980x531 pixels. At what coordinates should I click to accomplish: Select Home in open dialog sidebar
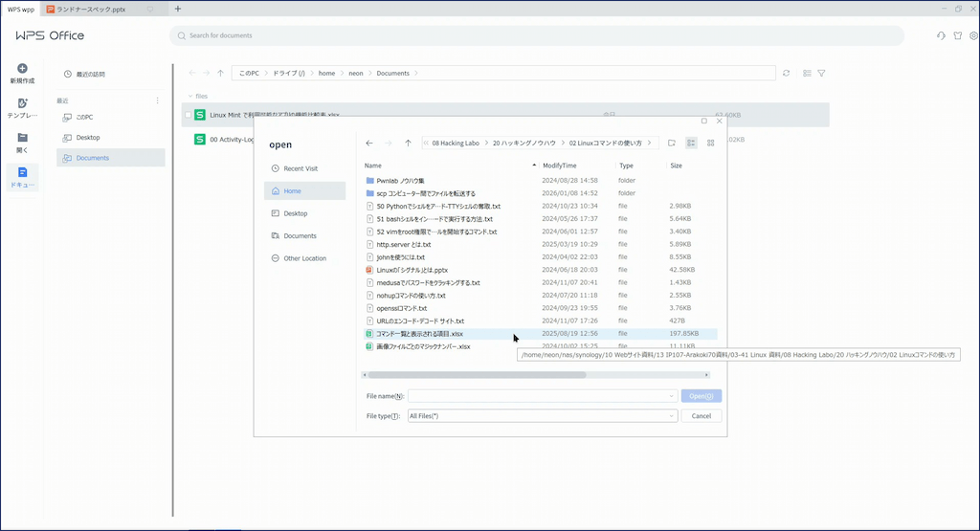coord(305,190)
